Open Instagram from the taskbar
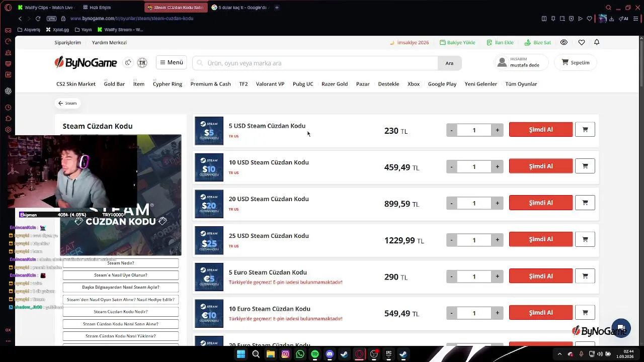The height and width of the screenshot is (362, 644). pyautogui.click(x=285, y=354)
